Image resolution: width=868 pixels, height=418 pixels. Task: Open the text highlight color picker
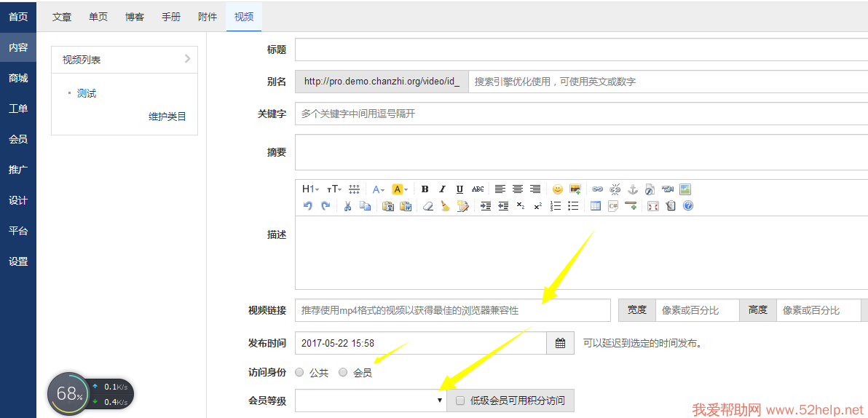[x=400, y=189]
